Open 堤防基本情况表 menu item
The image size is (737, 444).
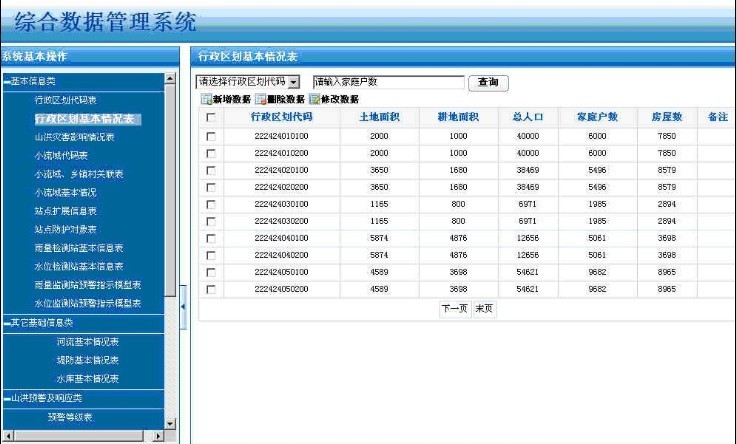click(x=87, y=360)
